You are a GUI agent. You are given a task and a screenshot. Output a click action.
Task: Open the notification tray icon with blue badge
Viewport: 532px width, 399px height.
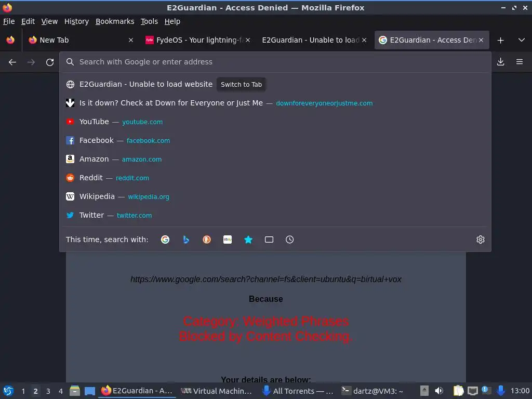[x=486, y=391]
